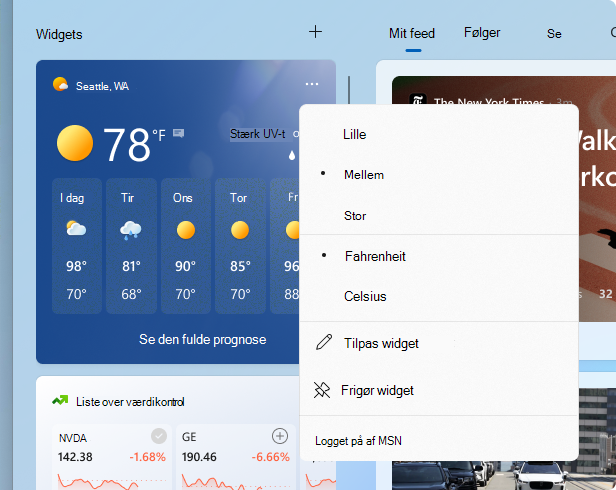This screenshot has width=616, height=490.
Task: Click the Seattle weather location icon
Action: 60,84
